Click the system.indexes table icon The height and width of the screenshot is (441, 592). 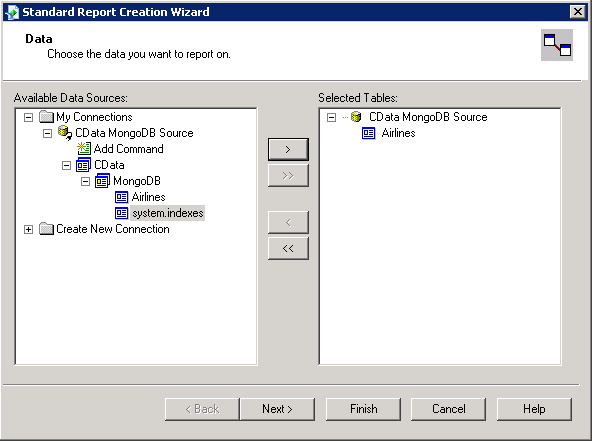[122, 213]
